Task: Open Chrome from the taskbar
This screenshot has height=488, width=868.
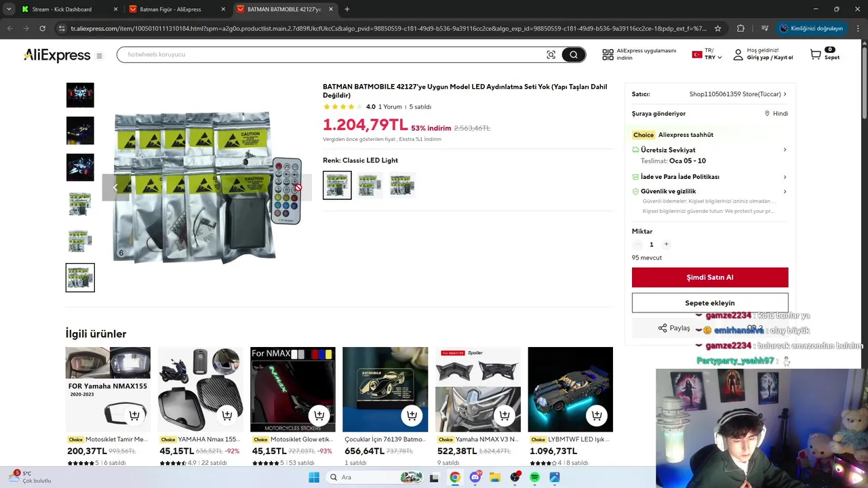Action: tap(455, 477)
